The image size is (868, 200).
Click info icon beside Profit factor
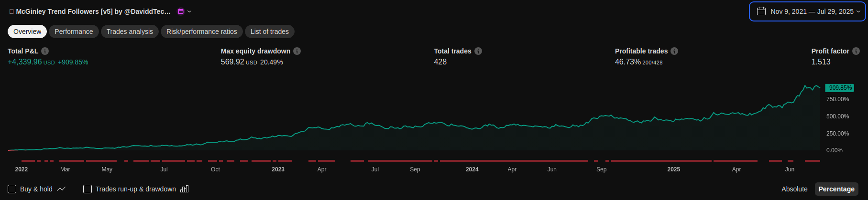pyautogui.click(x=856, y=51)
